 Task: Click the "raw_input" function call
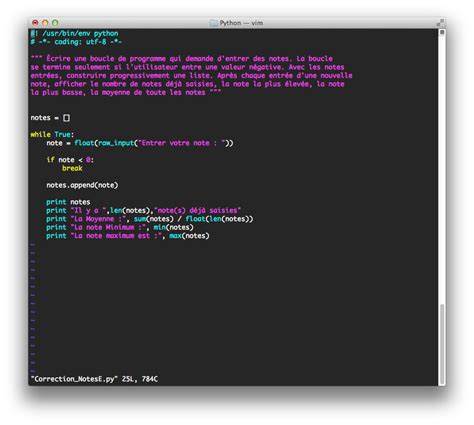(x=116, y=143)
